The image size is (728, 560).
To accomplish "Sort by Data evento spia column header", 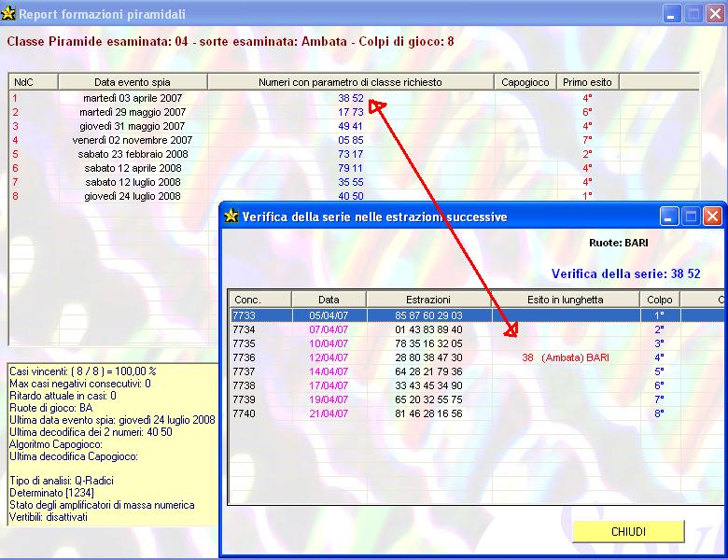I will pos(133,82).
